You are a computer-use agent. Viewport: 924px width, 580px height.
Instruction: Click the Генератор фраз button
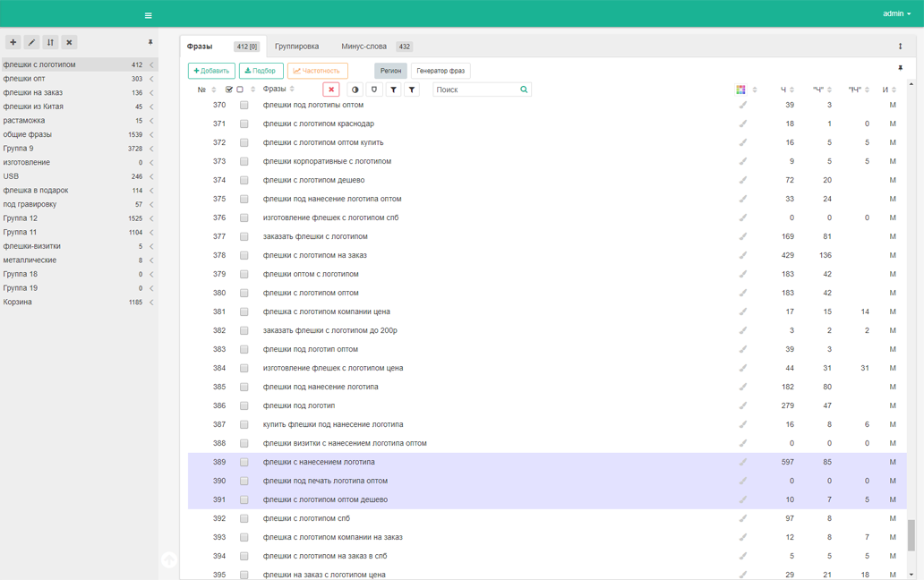click(441, 71)
